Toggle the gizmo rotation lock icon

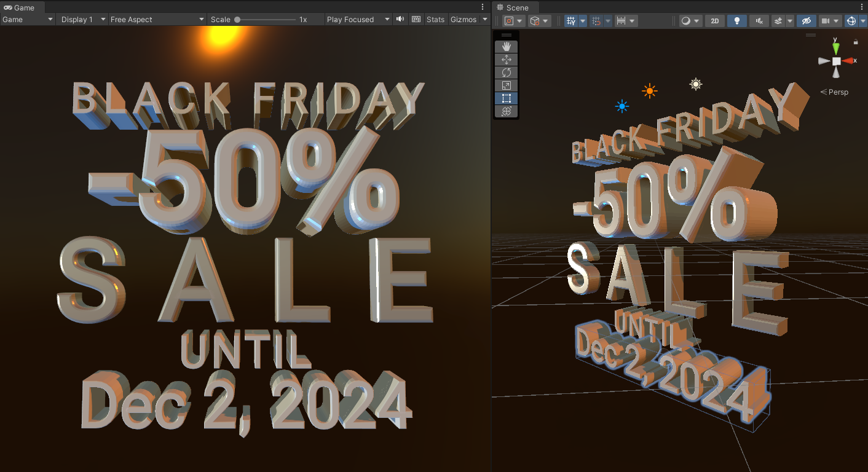[x=856, y=42]
